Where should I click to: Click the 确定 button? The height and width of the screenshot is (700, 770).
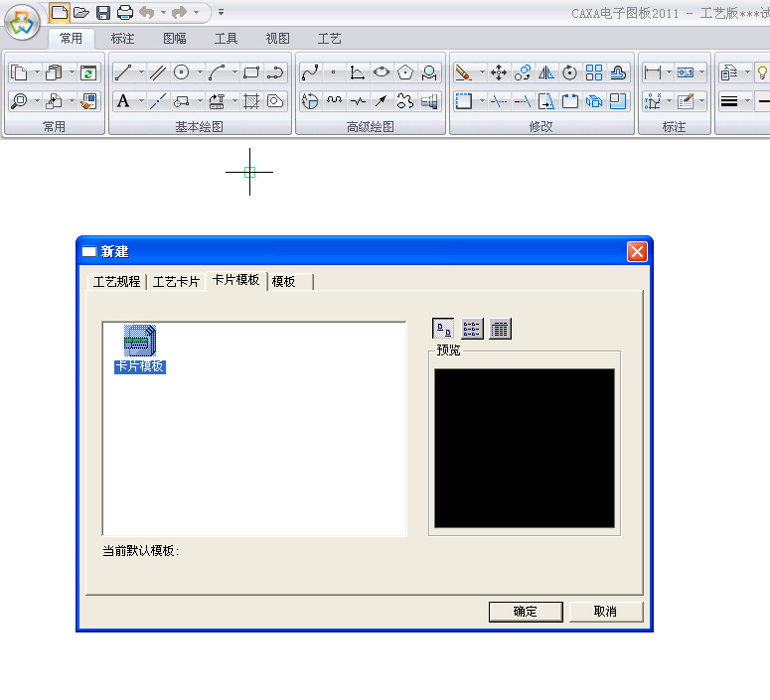(x=526, y=612)
